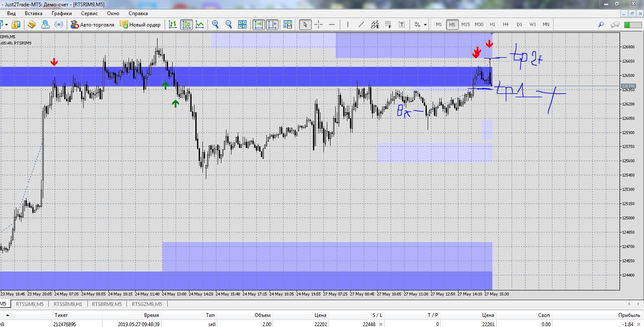The width and height of the screenshot is (644, 327).
Task: Switch to RTSBRM9,M5 chart tab
Action: [x=107, y=304]
